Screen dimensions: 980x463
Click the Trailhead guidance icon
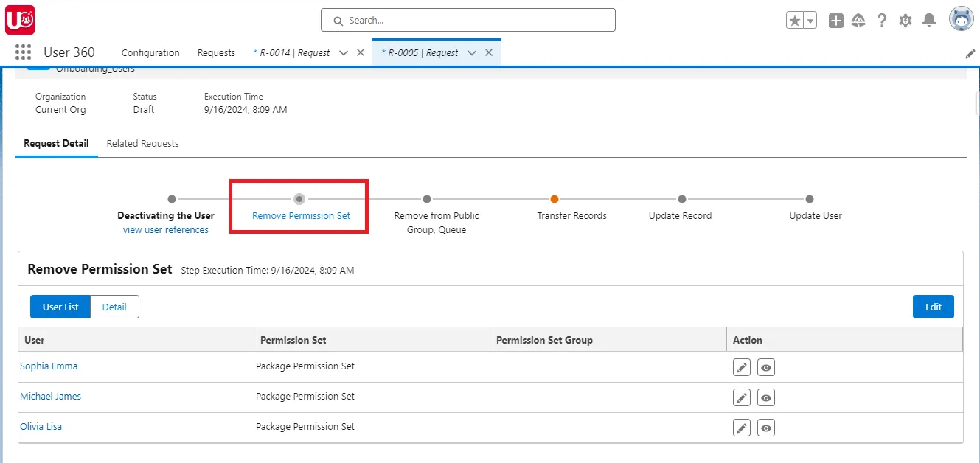click(858, 20)
